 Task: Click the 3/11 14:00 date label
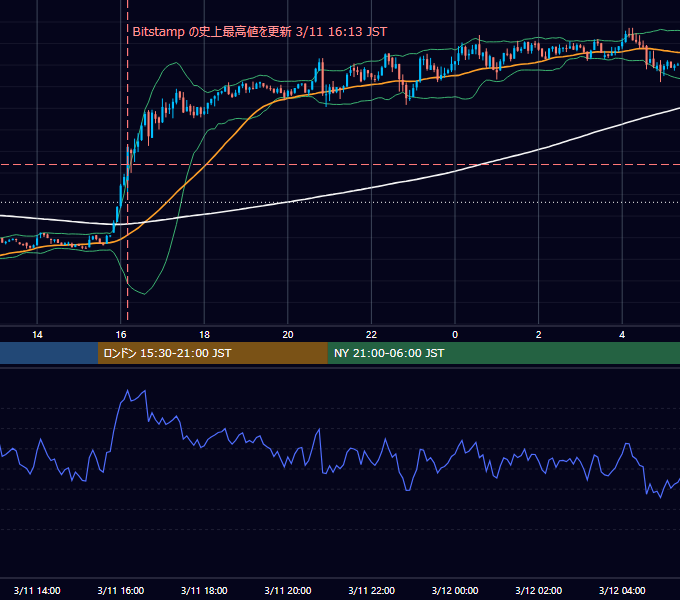37,590
